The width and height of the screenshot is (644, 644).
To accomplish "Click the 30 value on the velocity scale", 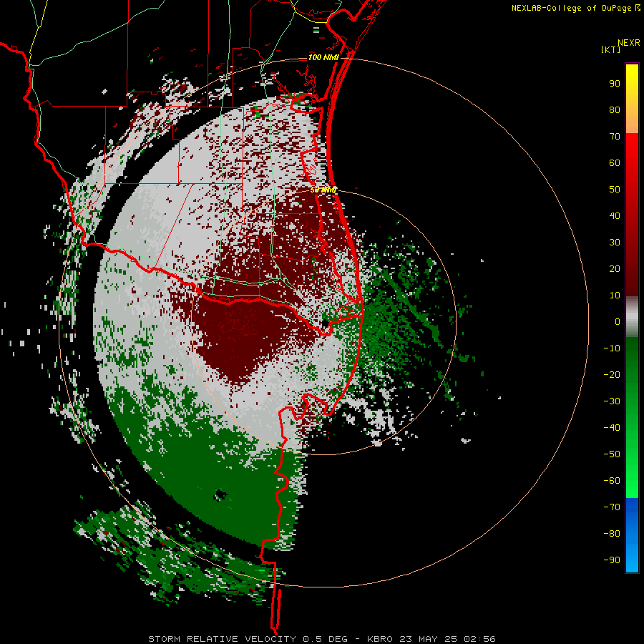I will [615, 243].
